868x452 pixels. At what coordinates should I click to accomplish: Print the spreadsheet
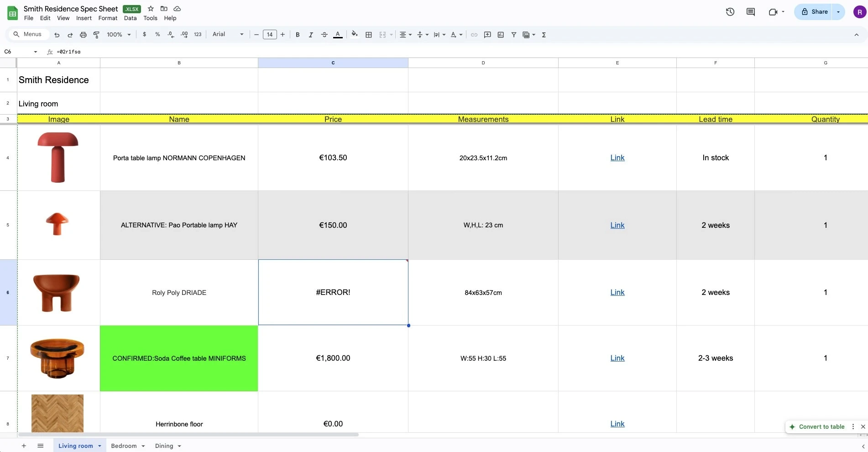[x=83, y=35]
